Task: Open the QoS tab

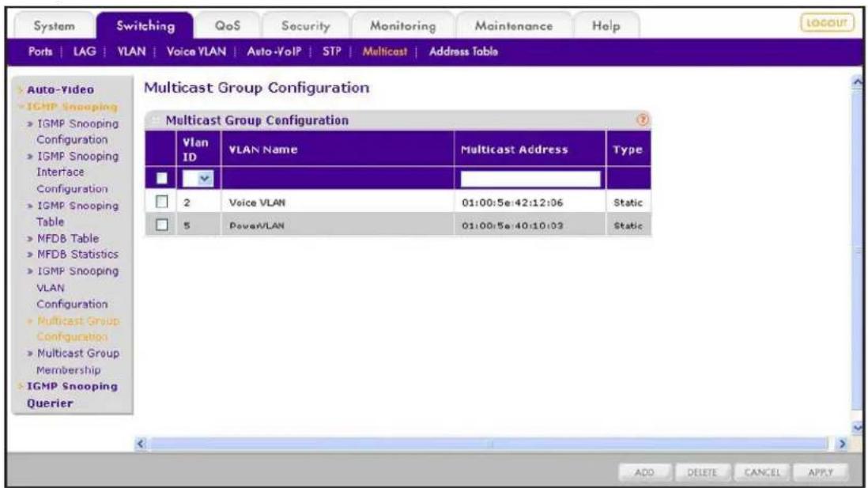Action: point(228,26)
